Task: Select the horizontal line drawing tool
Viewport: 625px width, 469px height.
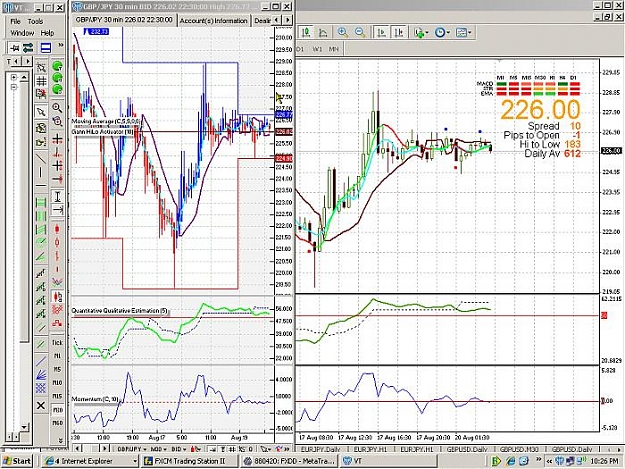Action: point(41,186)
